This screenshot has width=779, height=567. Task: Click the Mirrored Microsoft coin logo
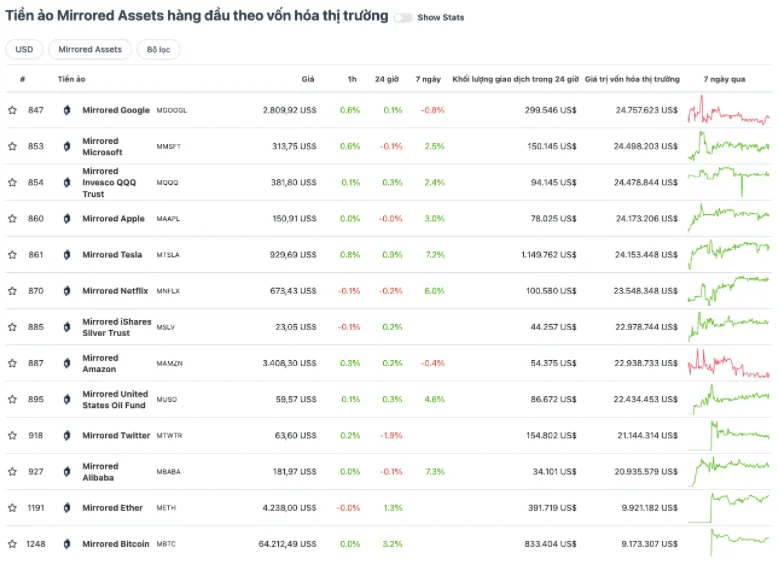point(67,147)
